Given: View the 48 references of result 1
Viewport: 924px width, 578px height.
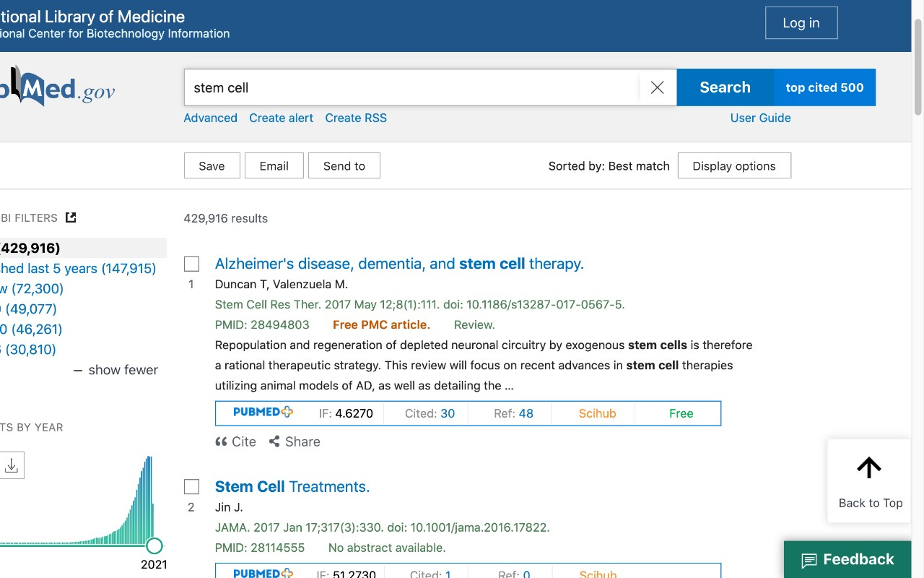Looking at the screenshot, I should (x=526, y=413).
